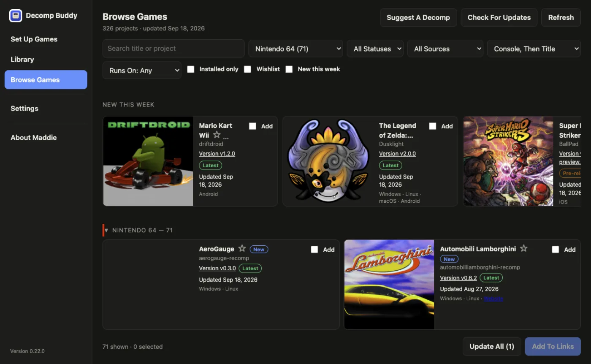Toggle the wishlist star beside AeroGauge
591x364 pixels.
pos(242,248)
